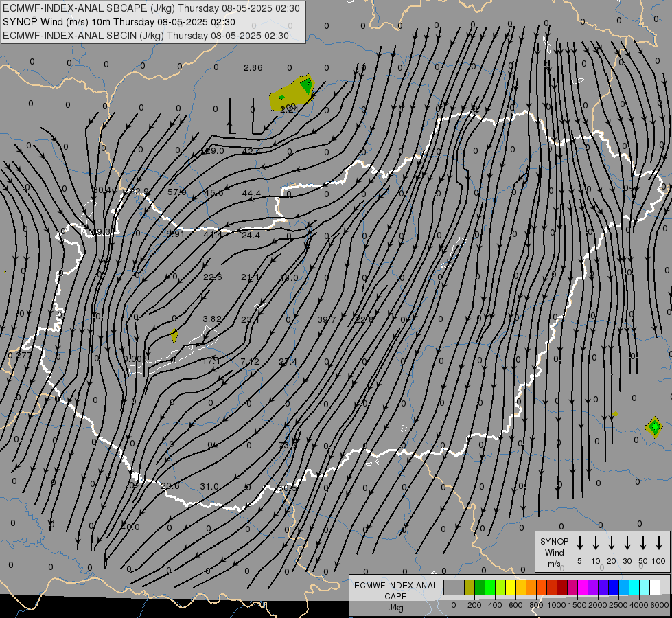Click the large yellow-green CAPE patch up north
The width and height of the screenshot is (672, 618).
point(290,93)
